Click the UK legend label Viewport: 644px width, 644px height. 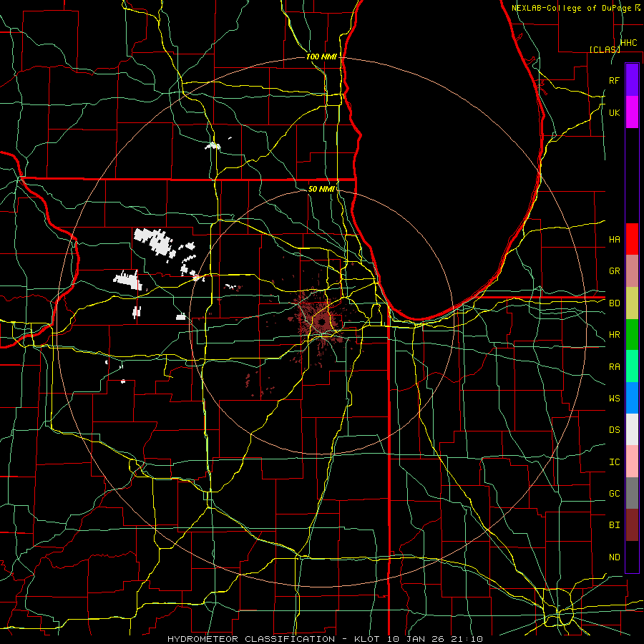pos(614,112)
